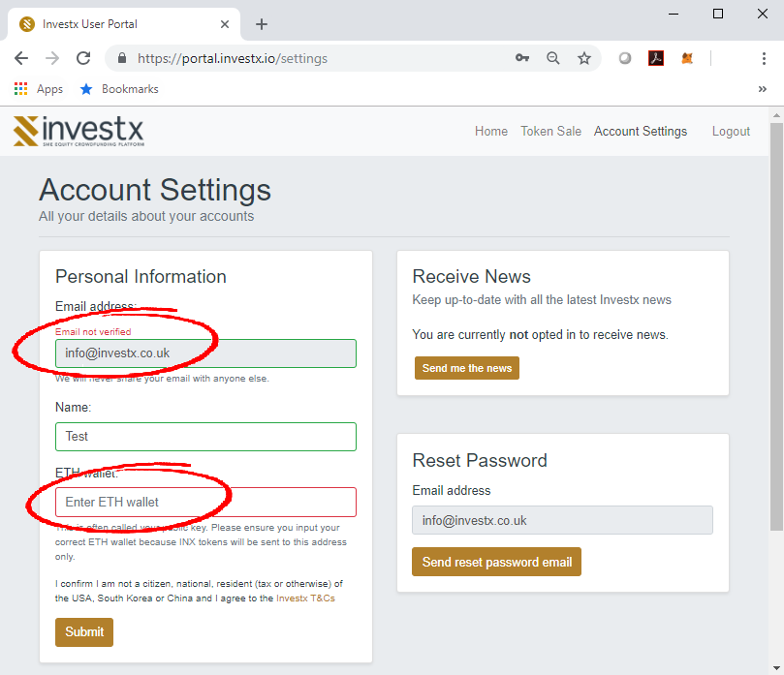Screen dimensions: 784x675
Task: Open the MetaMask fox extension
Action: pyautogui.click(x=687, y=58)
